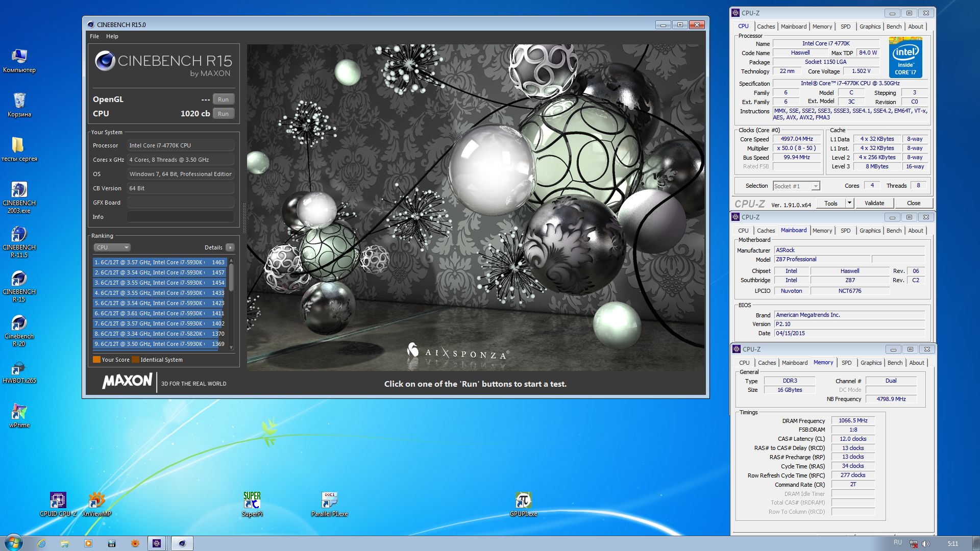Run the CPU benchmark test
Screen dimensions: 980x551
[223, 114]
